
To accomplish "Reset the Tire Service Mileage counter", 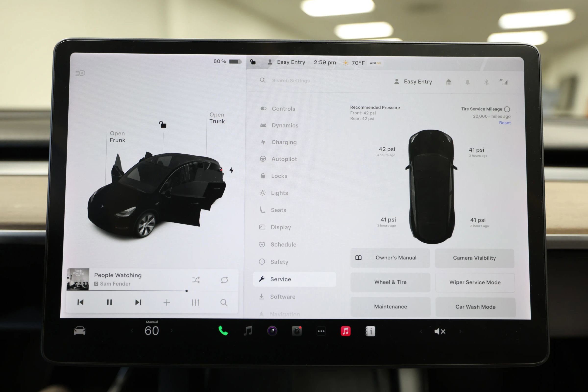I will (x=505, y=123).
